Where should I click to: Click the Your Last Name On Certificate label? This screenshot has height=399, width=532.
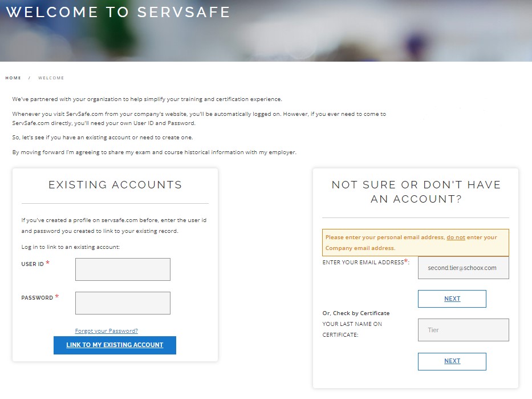352,329
